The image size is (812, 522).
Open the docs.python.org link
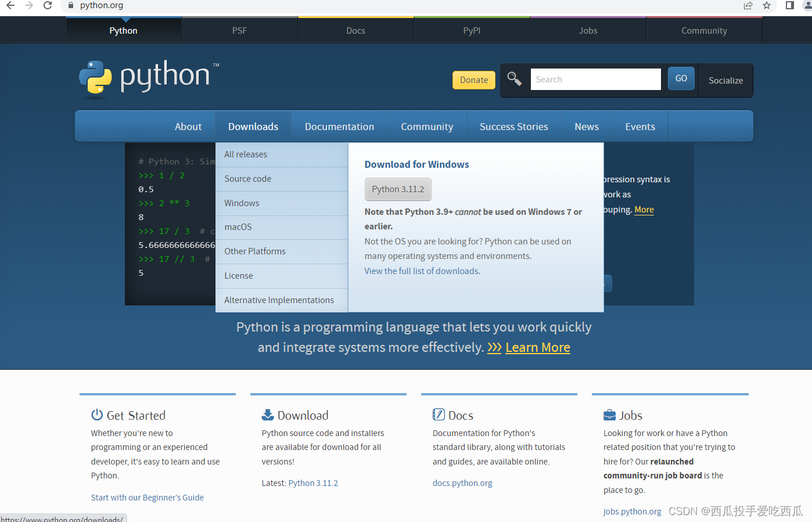(462, 483)
